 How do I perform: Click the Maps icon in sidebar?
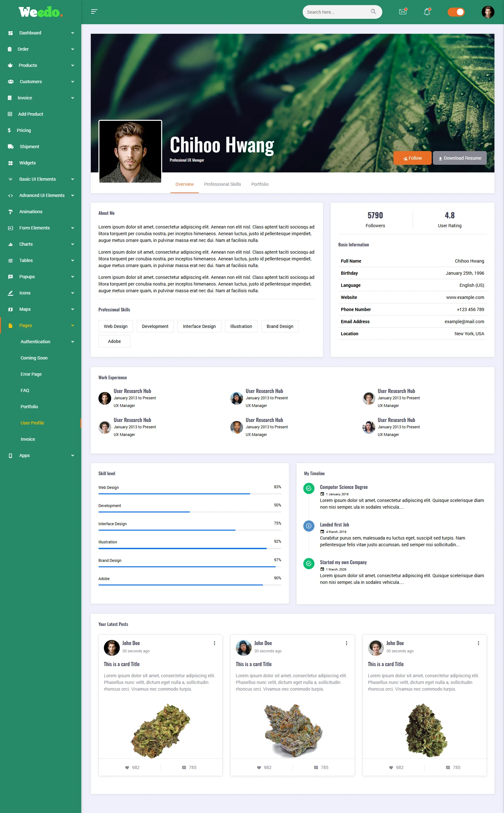tap(10, 309)
